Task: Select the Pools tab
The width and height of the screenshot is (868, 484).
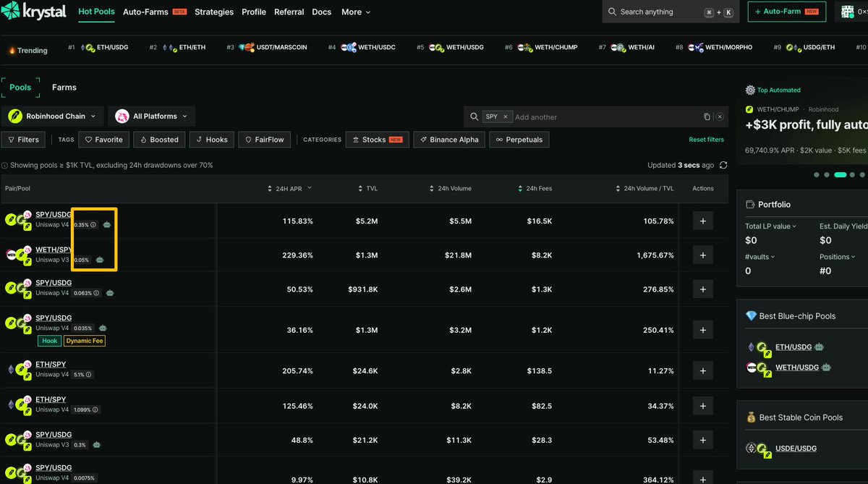Action: pos(20,88)
